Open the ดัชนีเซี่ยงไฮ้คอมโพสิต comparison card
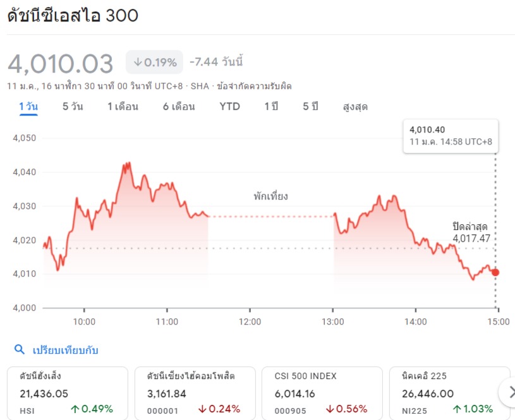515x420 pixels. (x=195, y=393)
